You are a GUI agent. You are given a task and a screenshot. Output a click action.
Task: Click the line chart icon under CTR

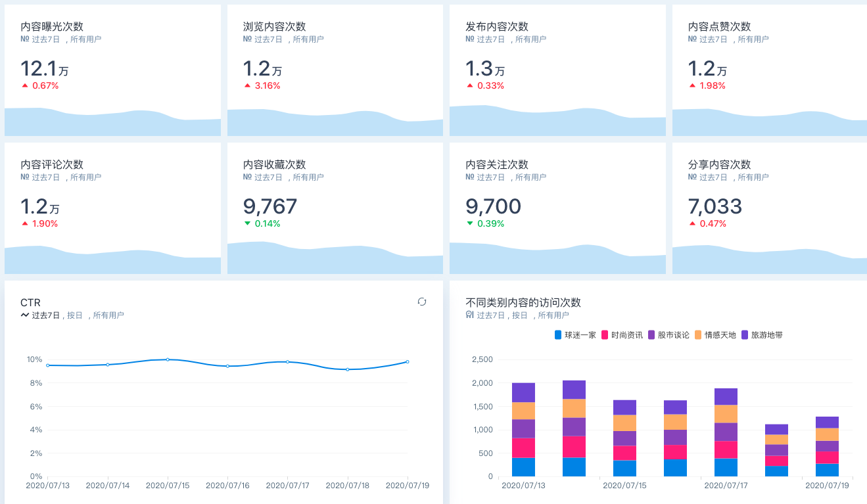tap(25, 315)
